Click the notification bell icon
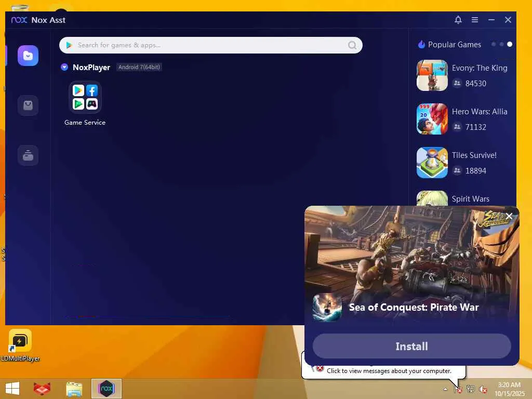The image size is (532, 399). point(458,20)
